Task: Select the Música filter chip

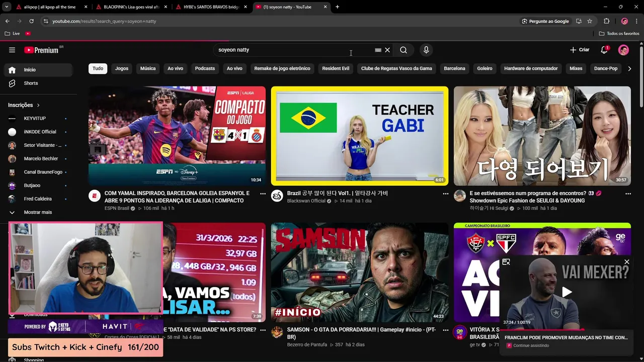Action: coord(148,68)
